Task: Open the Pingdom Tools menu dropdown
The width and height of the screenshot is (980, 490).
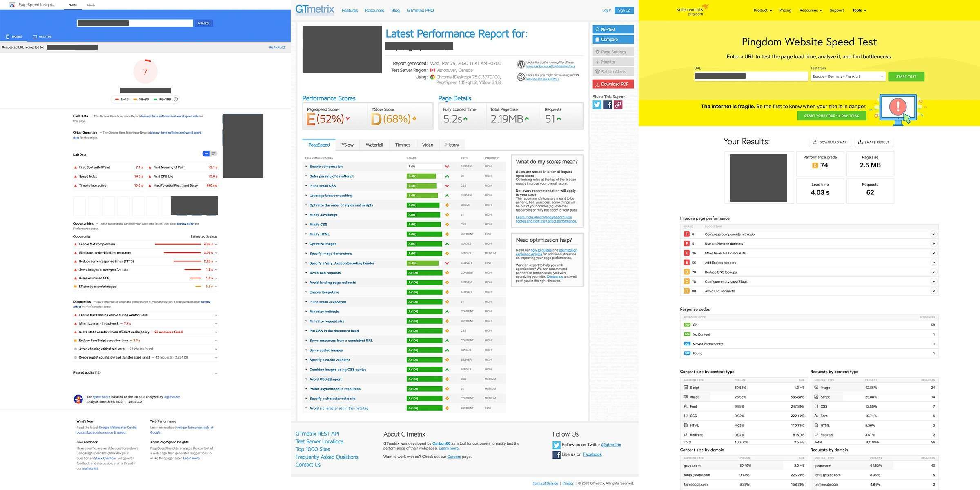Action: click(x=859, y=11)
